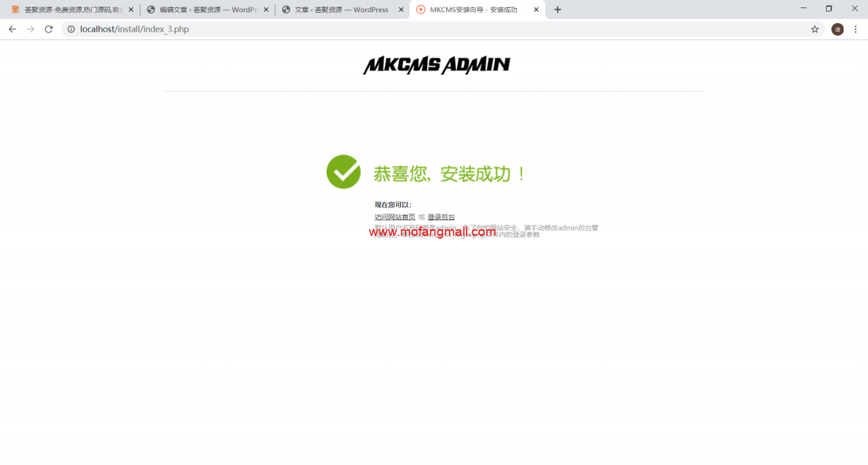Open the Chrome profile avatar

coord(837,29)
